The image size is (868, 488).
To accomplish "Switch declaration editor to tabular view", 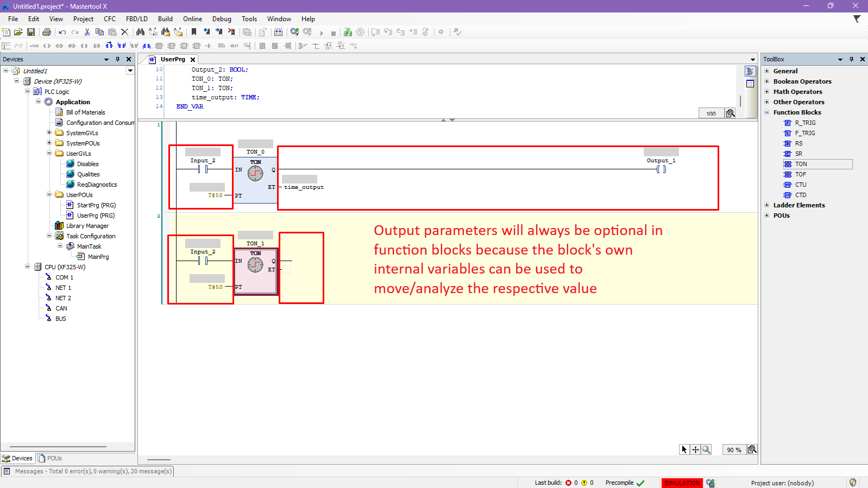I will point(750,84).
